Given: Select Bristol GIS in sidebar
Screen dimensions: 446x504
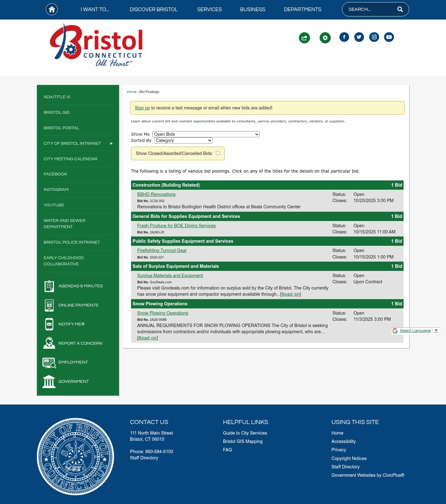Looking at the screenshot, I should tap(57, 113).
